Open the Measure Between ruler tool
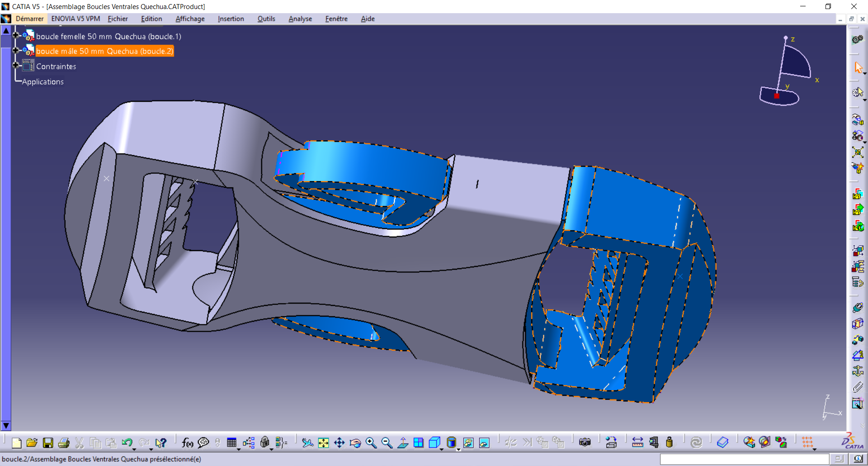The height and width of the screenshot is (466, 868). (637, 443)
